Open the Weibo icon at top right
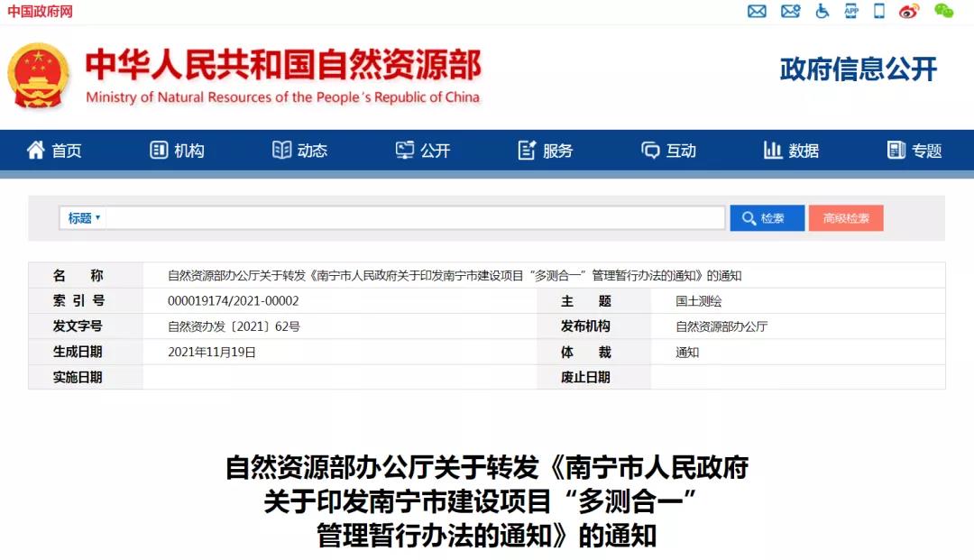Image resolution: width=974 pixels, height=560 pixels. coord(909,12)
